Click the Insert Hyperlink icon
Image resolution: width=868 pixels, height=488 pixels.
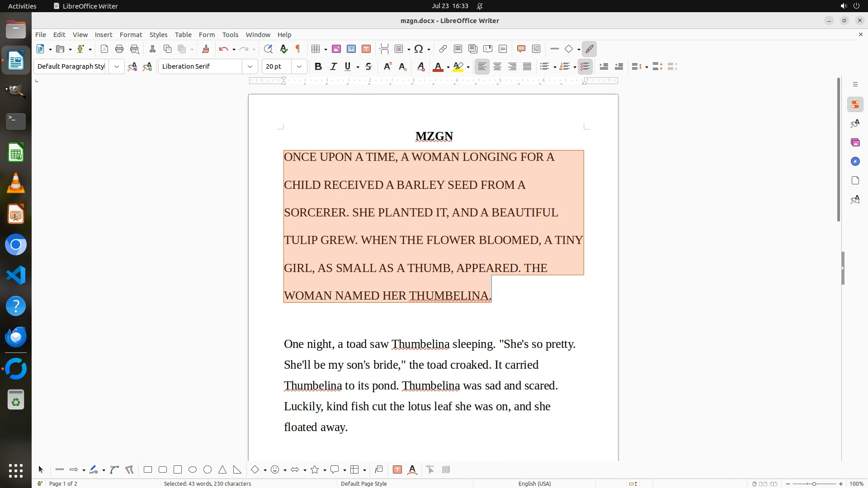[443, 49]
